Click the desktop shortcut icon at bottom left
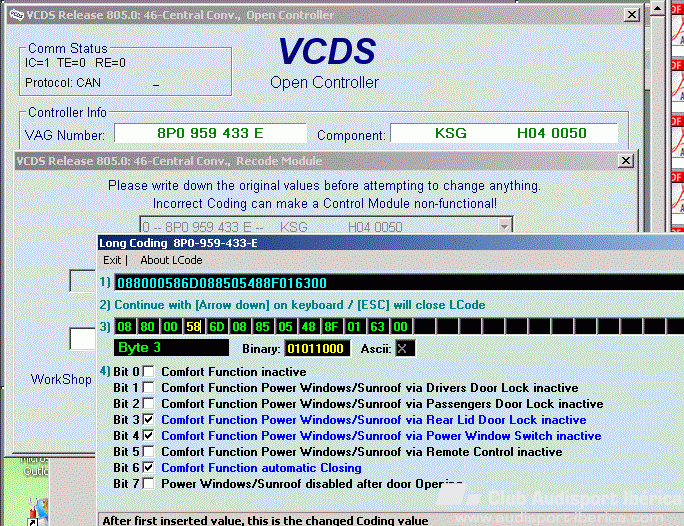684x526 pixels. 37,511
